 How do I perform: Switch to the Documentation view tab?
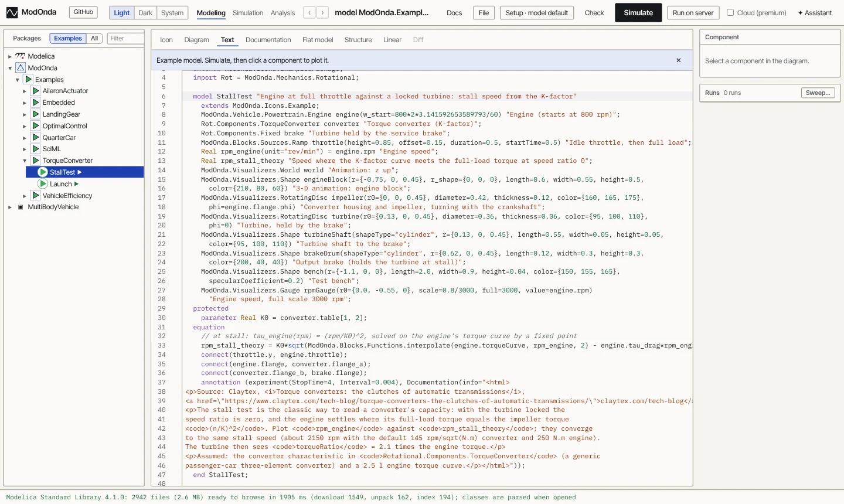(268, 40)
